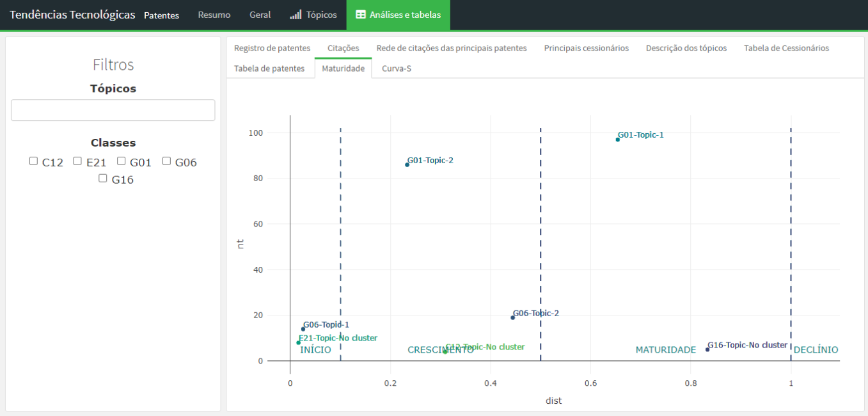This screenshot has width=868, height=416.
Task: Open the Resumo page in navbar
Action: click(x=214, y=15)
